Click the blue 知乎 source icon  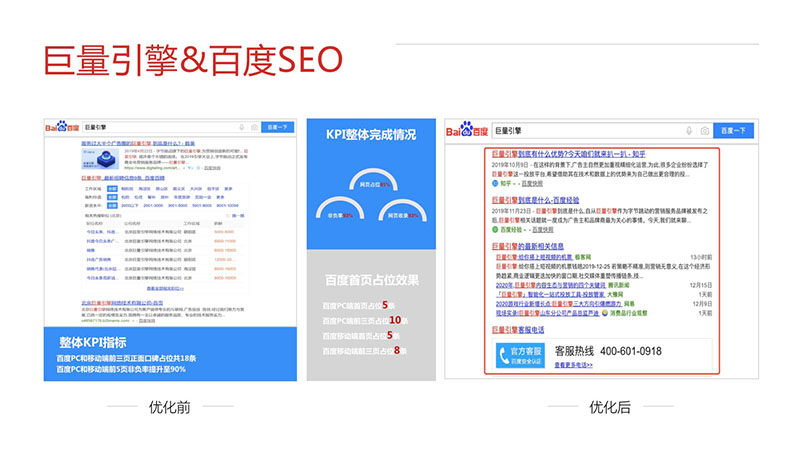pyautogui.click(x=495, y=183)
